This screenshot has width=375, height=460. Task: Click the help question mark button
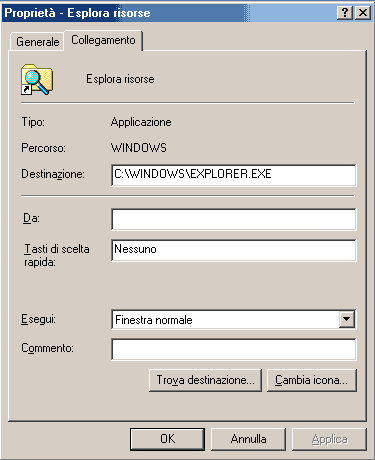[x=345, y=13]
